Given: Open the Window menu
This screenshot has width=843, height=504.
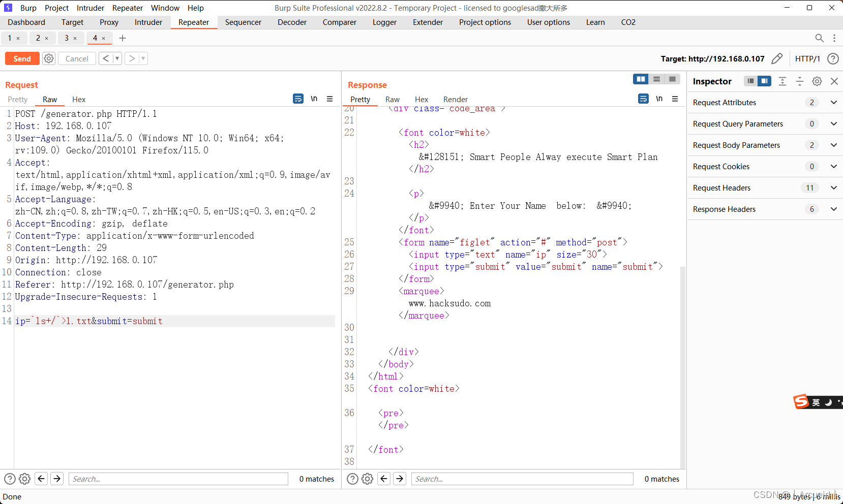Looking at the screenshot, I should pos(165,8).
